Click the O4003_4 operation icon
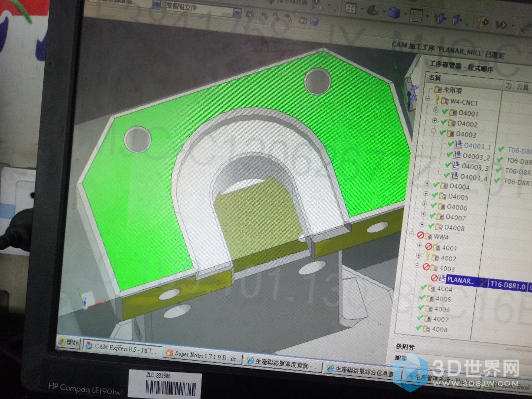The width and height of the screenshot is (532, 399). tap(454, 176)
